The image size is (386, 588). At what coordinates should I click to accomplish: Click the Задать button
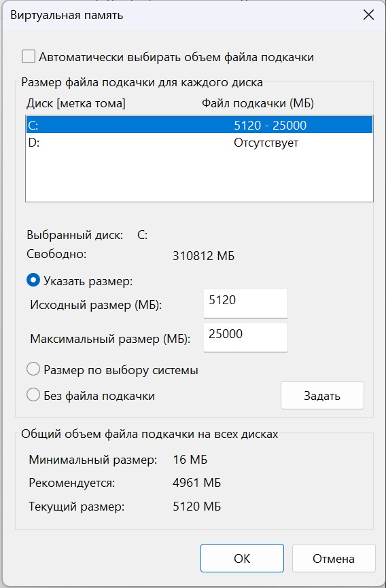(x=322, y=395)
